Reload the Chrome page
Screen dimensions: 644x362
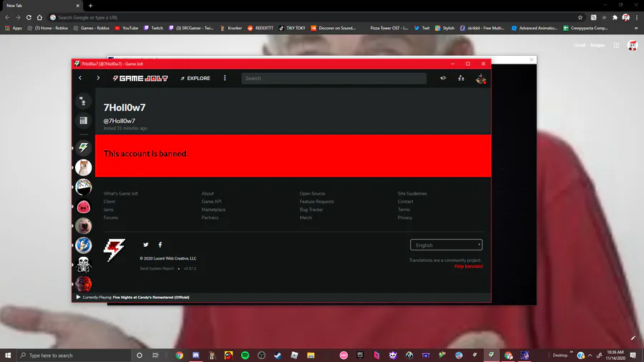pos(29,17)
